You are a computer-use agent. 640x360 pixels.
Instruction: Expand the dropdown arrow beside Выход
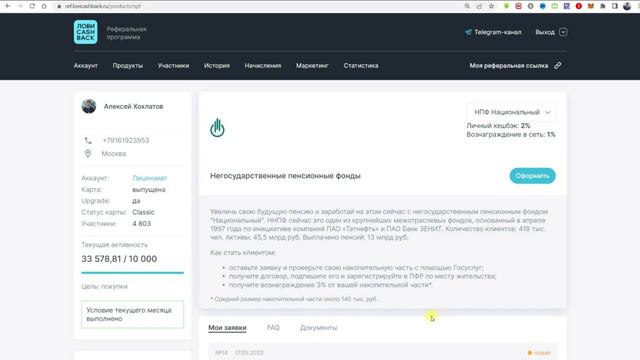pos(563,32)
